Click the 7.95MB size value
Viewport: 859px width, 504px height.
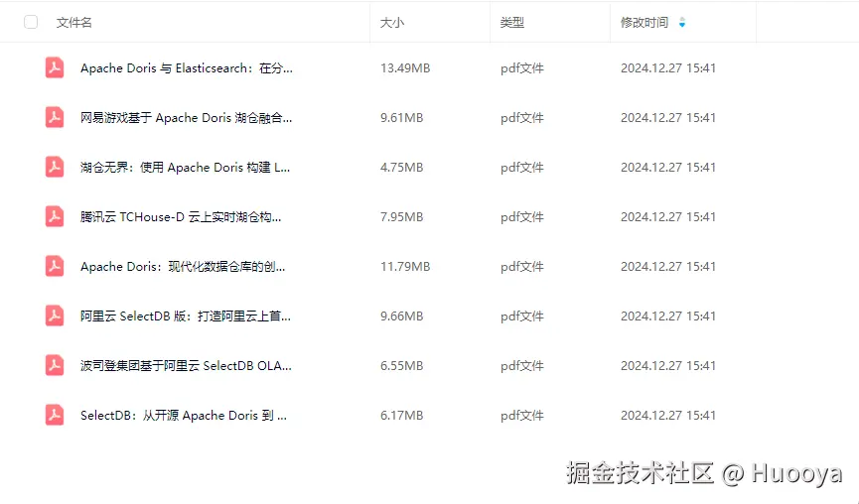401,217
